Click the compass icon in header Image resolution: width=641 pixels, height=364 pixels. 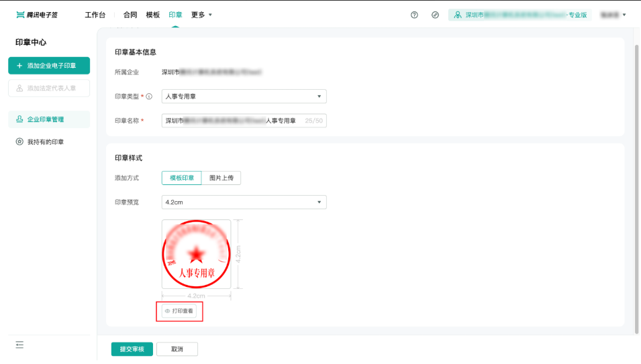point(435,15)
